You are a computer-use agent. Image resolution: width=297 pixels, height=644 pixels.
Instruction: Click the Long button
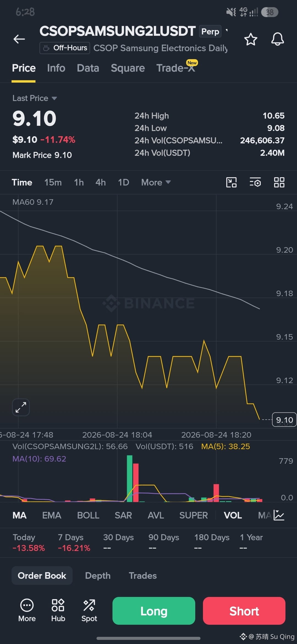[x=154, y=611]
